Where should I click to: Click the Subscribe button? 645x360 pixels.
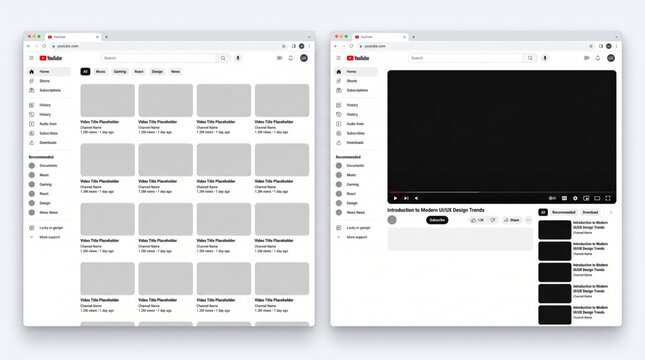coord(437,220)
